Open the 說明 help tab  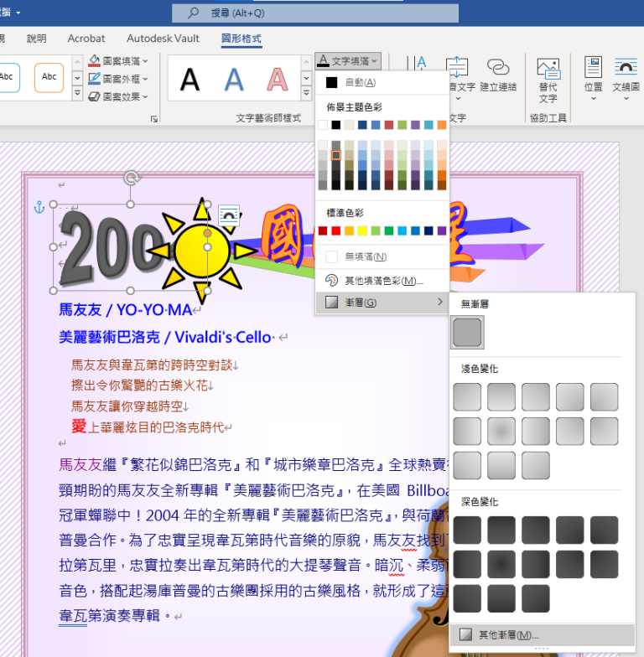37,39
